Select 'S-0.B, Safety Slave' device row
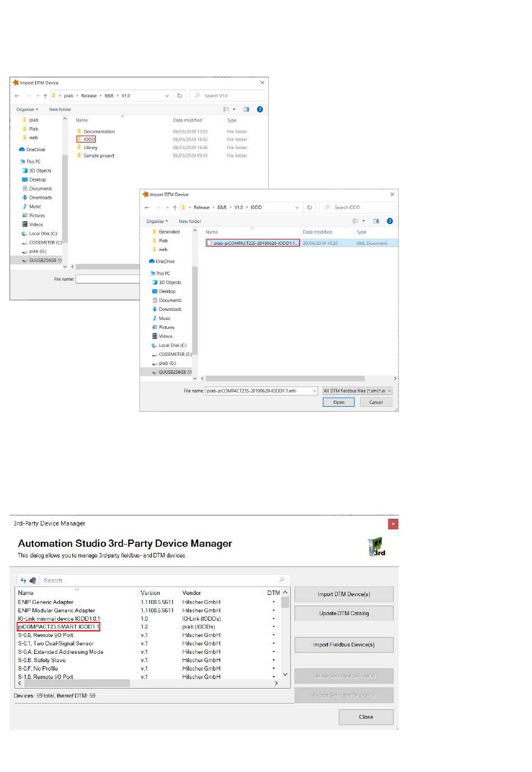The height and width of the screenshot is (772, 532). pos(41,660)
